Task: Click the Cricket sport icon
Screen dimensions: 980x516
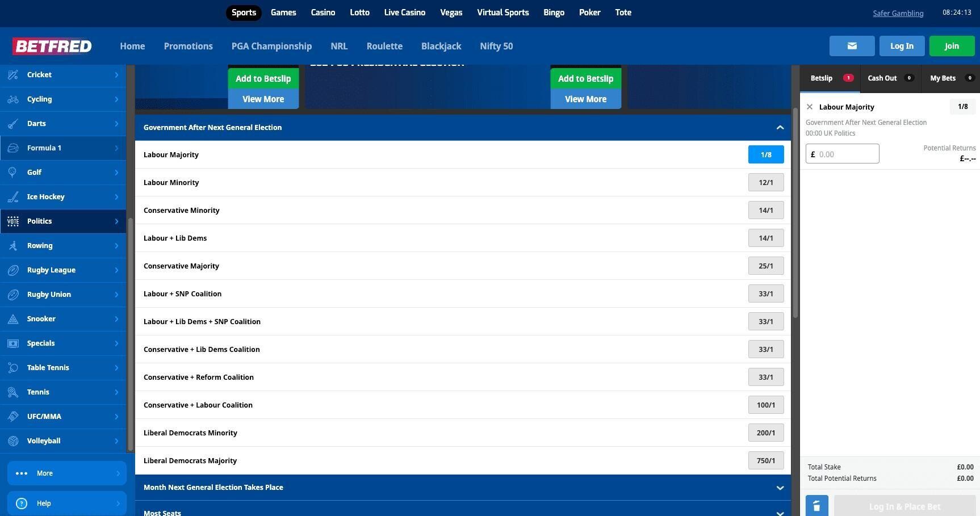Action: pyautogui.click(x=13, y=74)
